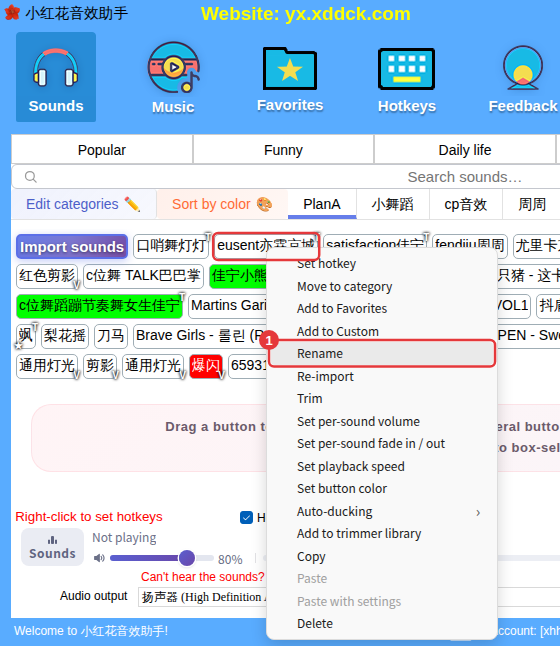Click the speaker volume icon
The image size is (560, 646).
(x=99, y=558)
